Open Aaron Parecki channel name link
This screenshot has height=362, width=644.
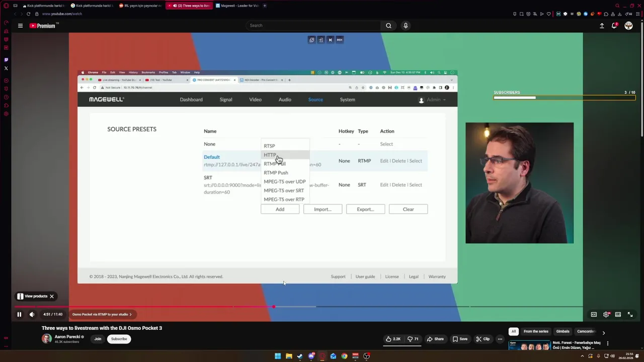point(68,337)
